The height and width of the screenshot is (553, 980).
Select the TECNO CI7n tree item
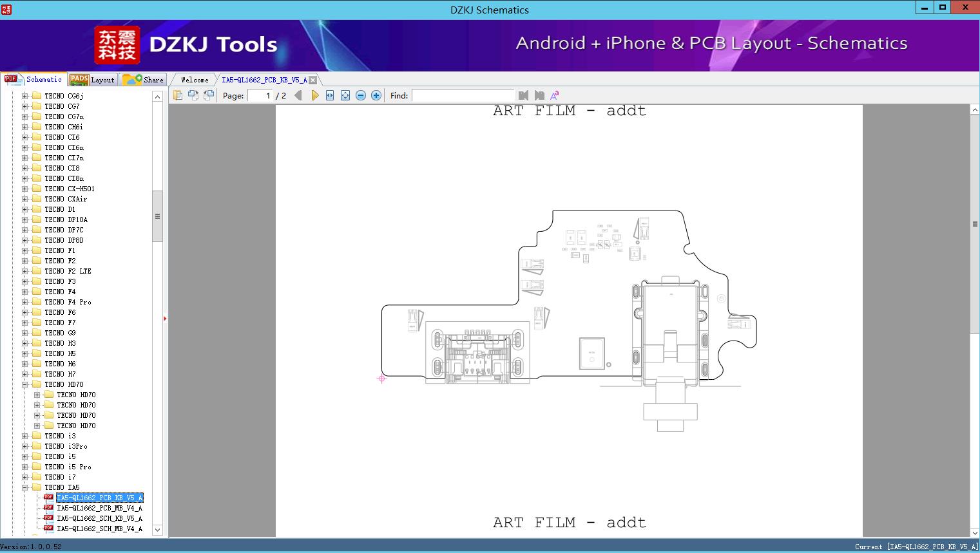click(x=64, y=158)
